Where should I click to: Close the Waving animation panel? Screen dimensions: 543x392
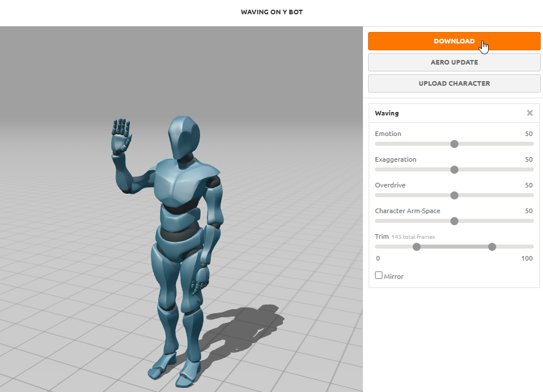[x=530, y=113]
